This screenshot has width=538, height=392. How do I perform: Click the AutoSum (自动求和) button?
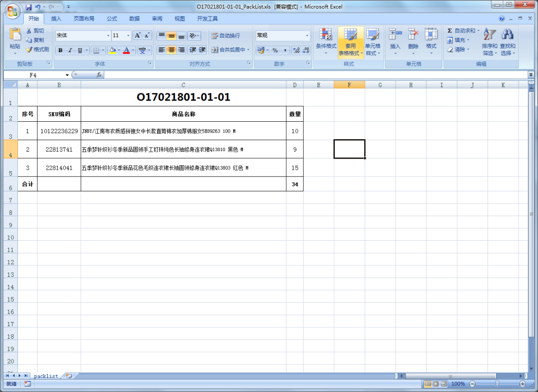(x=461, y=31)
